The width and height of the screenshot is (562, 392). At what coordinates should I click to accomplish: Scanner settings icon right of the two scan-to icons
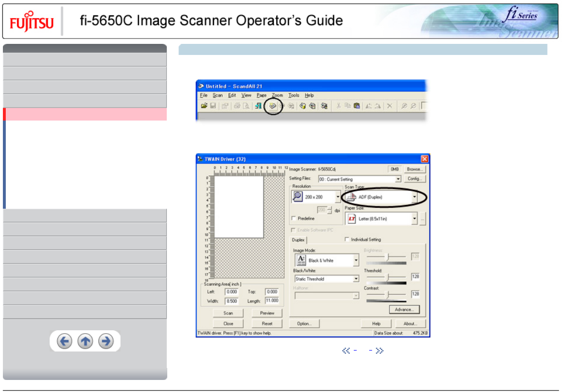pos(324,106)
